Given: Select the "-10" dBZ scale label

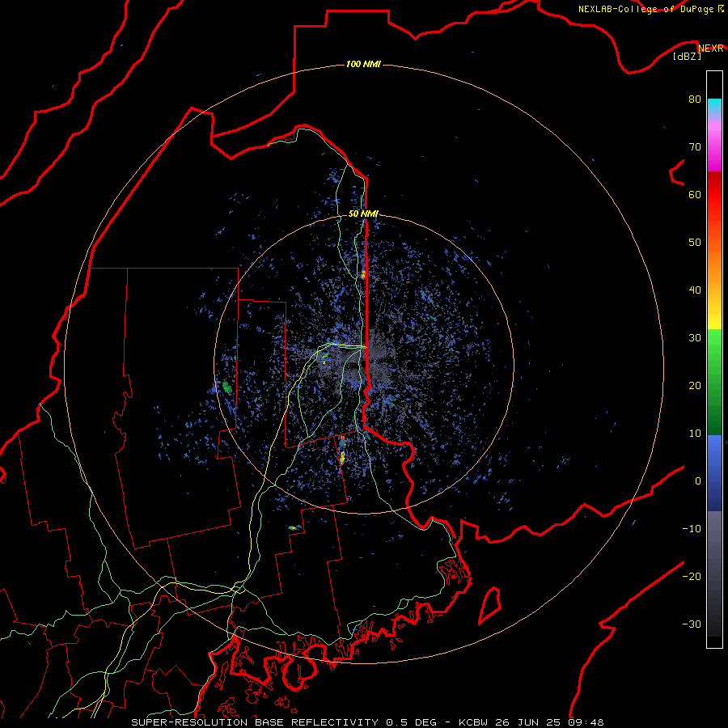Looking at the screenshot, I should [692, 529].
